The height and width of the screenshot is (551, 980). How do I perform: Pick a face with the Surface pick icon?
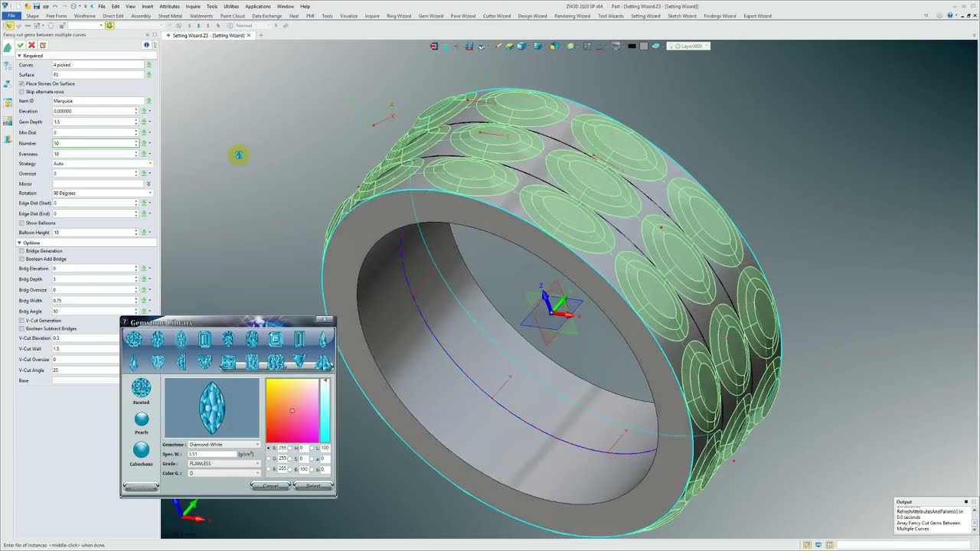pyautogui.click(x=149, y=75)
